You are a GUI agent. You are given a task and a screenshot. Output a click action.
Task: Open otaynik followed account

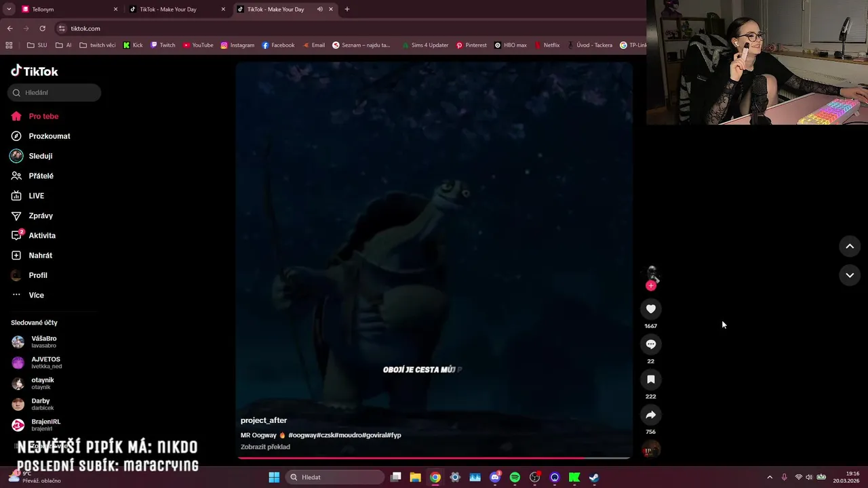[x=42, y=384]
